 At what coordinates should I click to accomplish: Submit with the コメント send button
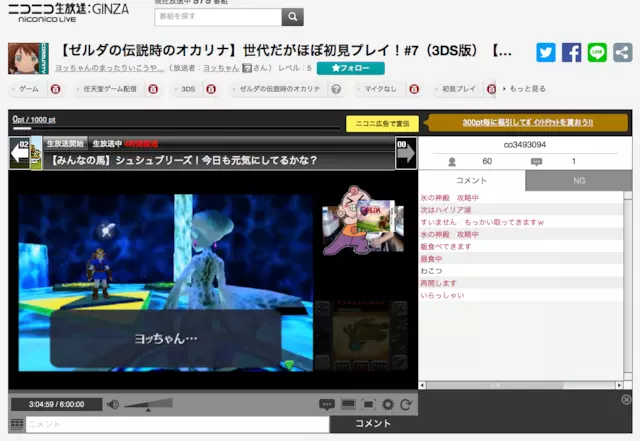coord(373,423)
